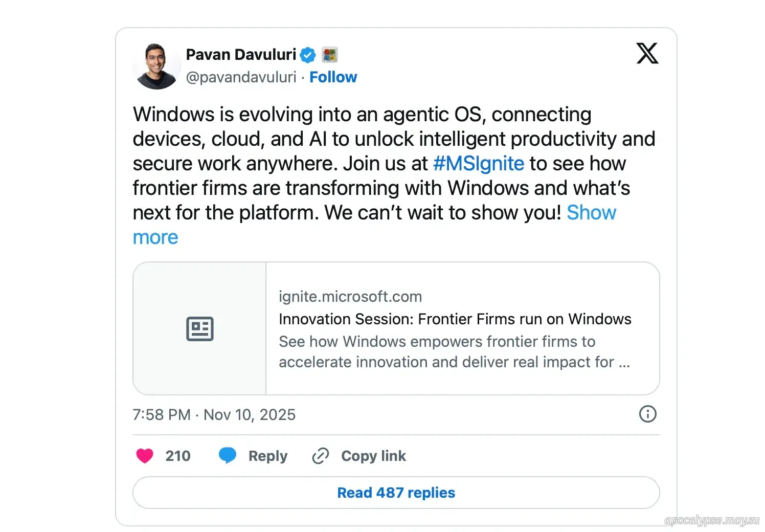Click the pink heart like icon
The image size is (765, 532).
click(145, 455)
